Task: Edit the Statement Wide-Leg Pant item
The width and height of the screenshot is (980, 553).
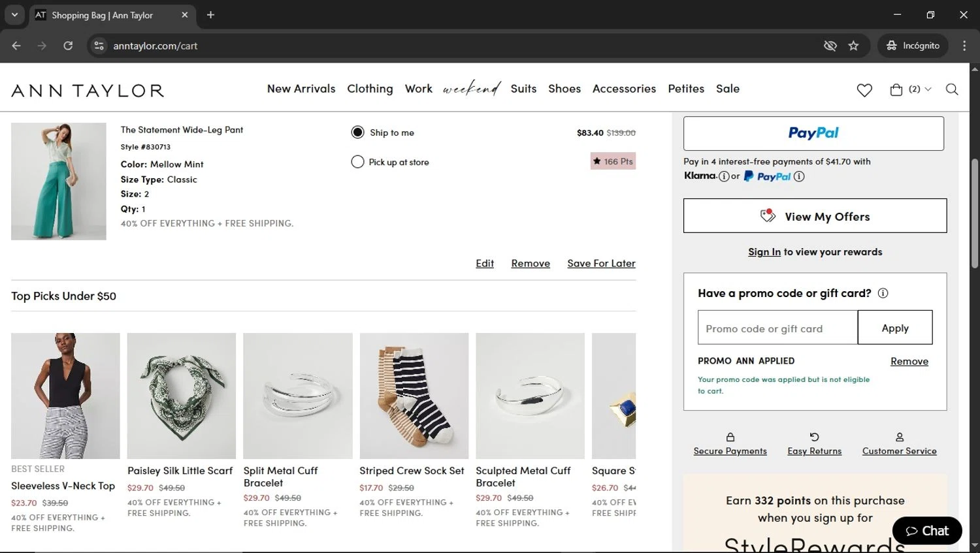Action: click(485, 264)
